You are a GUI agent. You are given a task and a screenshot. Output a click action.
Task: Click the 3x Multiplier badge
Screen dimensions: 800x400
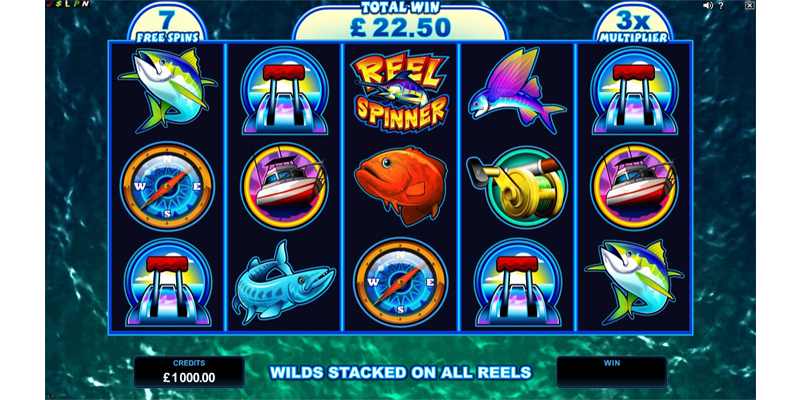point(633,23)
